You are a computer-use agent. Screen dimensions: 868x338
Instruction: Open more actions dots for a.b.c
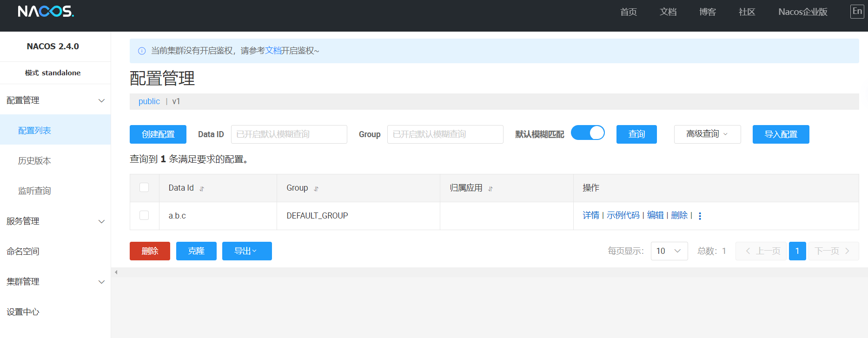point(700,216)
